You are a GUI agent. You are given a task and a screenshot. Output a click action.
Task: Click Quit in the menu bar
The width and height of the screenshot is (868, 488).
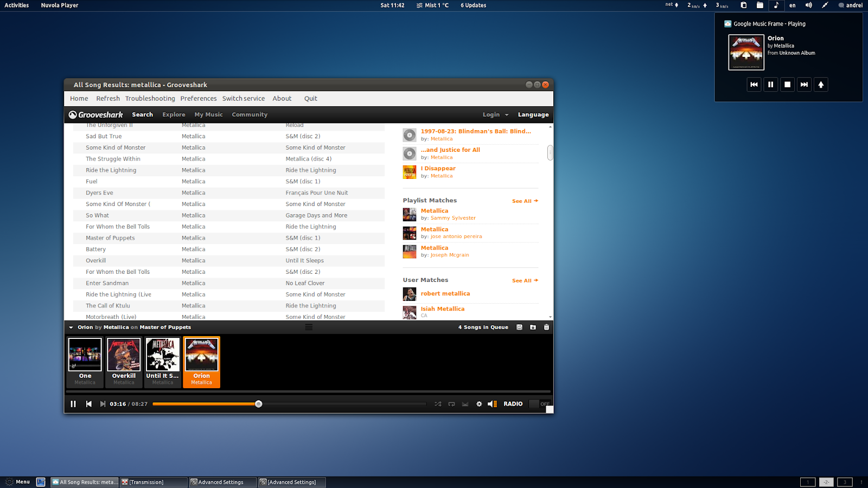tap(311, 99)
